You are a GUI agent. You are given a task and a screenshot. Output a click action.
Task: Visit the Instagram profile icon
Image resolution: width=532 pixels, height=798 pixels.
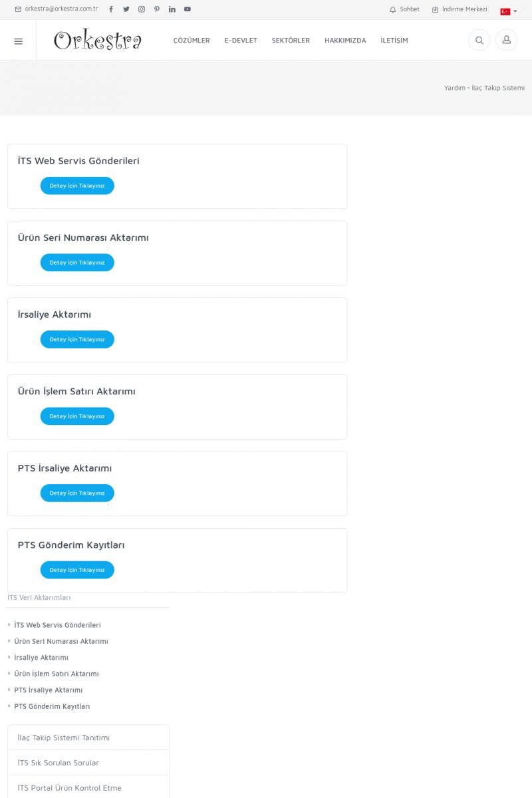tap(142, 9)
